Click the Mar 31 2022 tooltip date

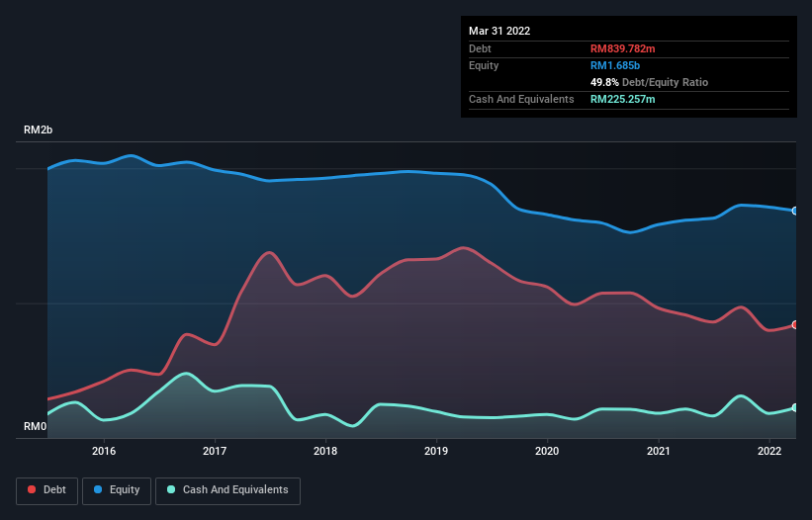[499, 31]
